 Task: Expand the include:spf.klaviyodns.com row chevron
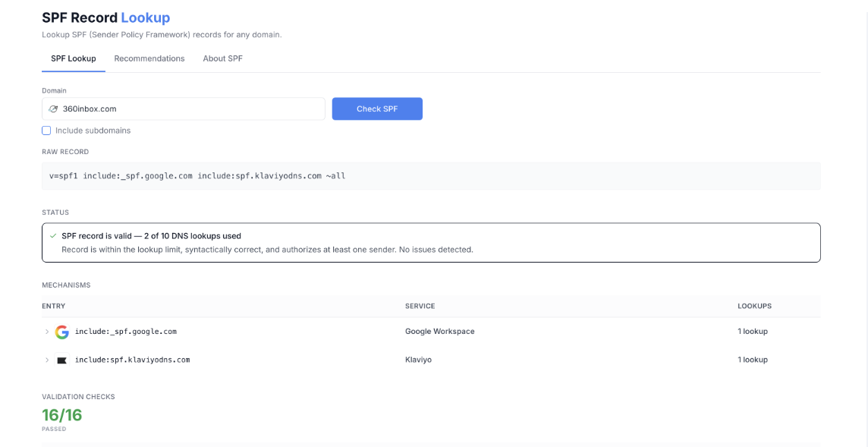47,360
